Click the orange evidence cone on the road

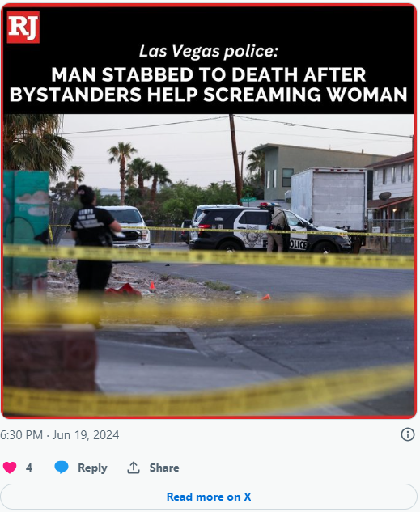[266, 297]
